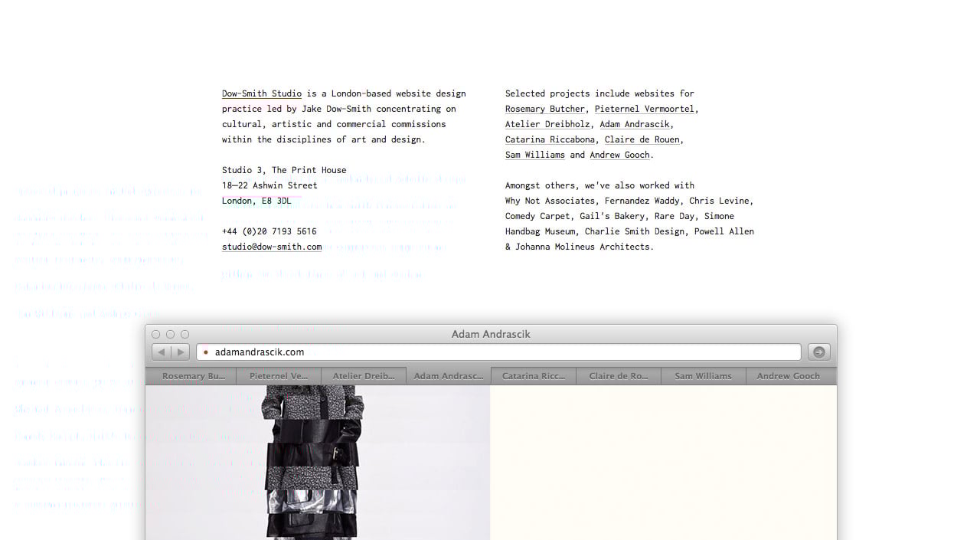The width and height of the screenshot is (980, 540).
Task: Click the browser back navigation arrow
Action: pyautogui.click(x=161, y=352)
